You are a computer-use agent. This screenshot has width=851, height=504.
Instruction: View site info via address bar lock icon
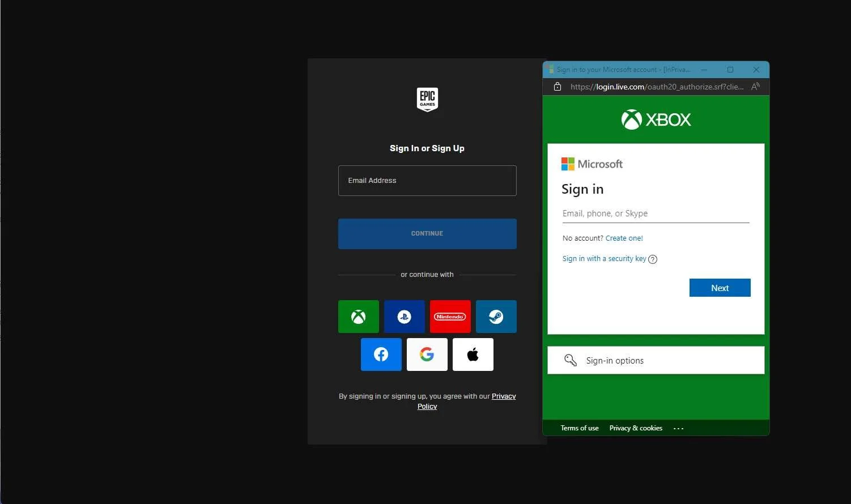558,87
